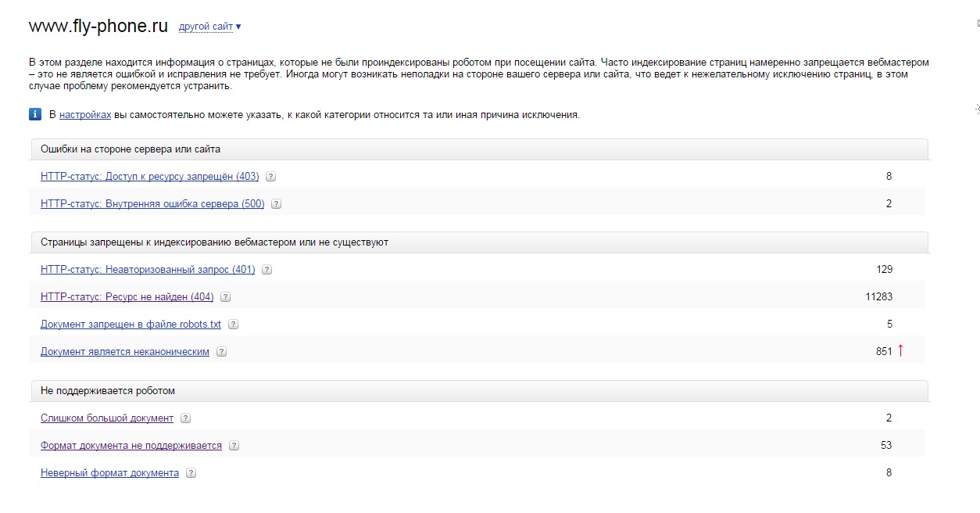Viewport: 980px width, 513px height.
Task: Click the red up arrow next to 851
Action: click(x=900, y=351)
